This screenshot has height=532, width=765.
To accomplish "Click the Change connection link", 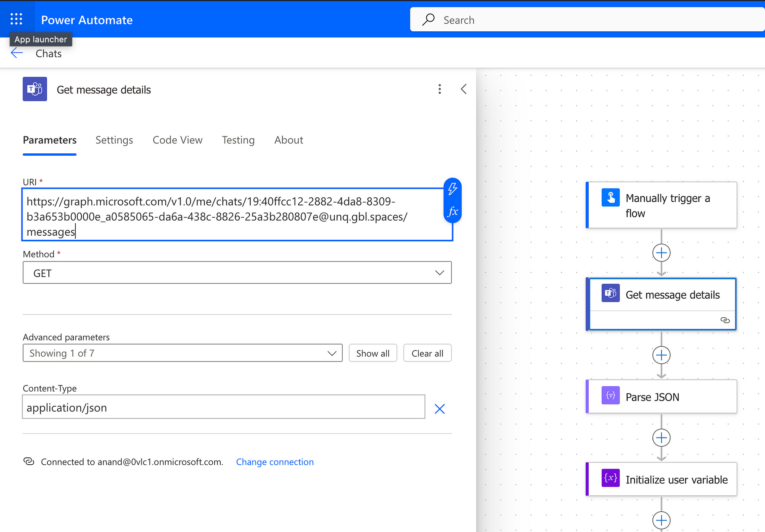I will (x=275, y=462).
